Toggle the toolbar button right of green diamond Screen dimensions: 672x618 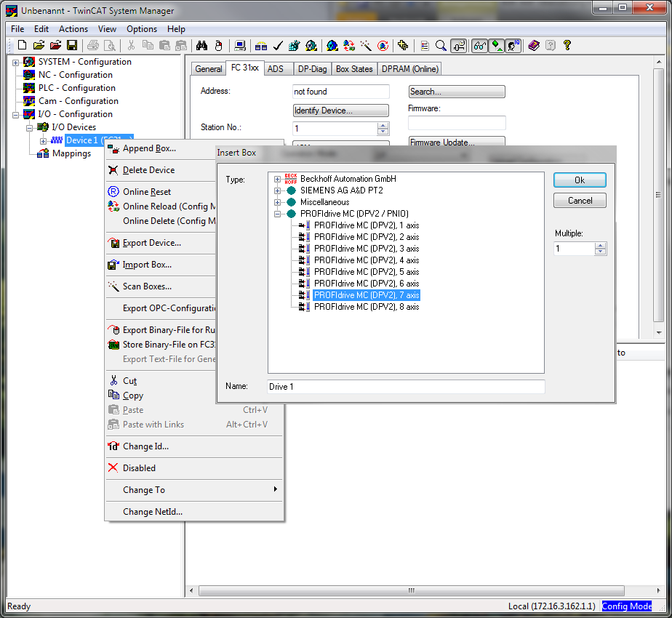coord(513,45)
